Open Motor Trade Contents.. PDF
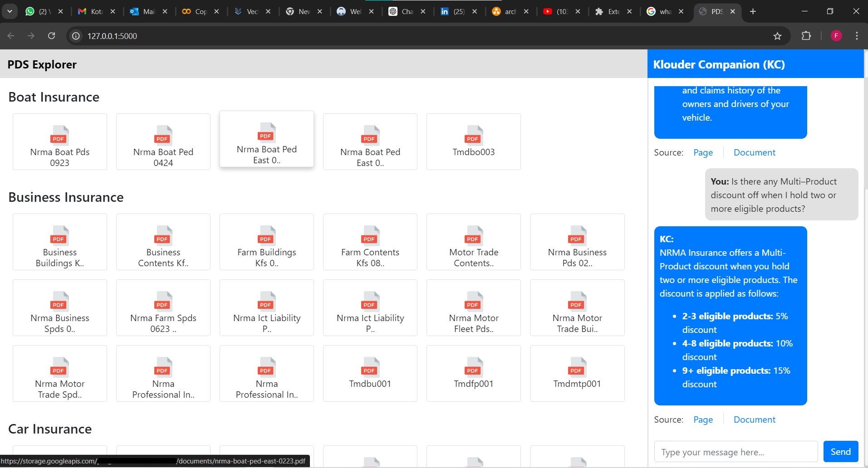868x468 pixels. pos(474,242)
